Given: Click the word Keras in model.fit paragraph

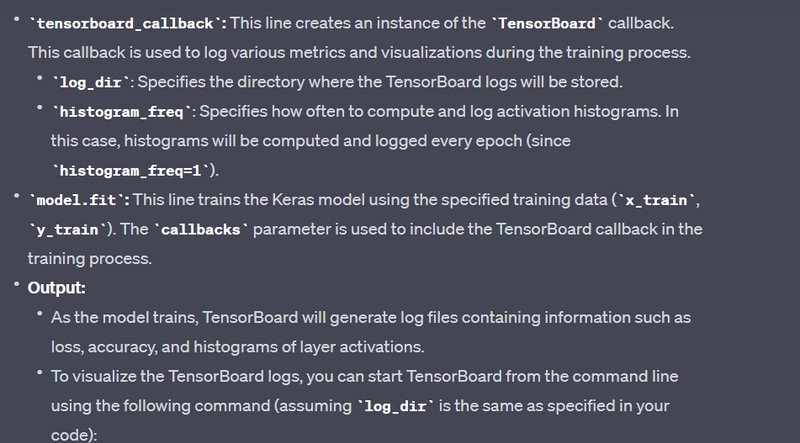Looking at the screenshot, I should (293, 200).
